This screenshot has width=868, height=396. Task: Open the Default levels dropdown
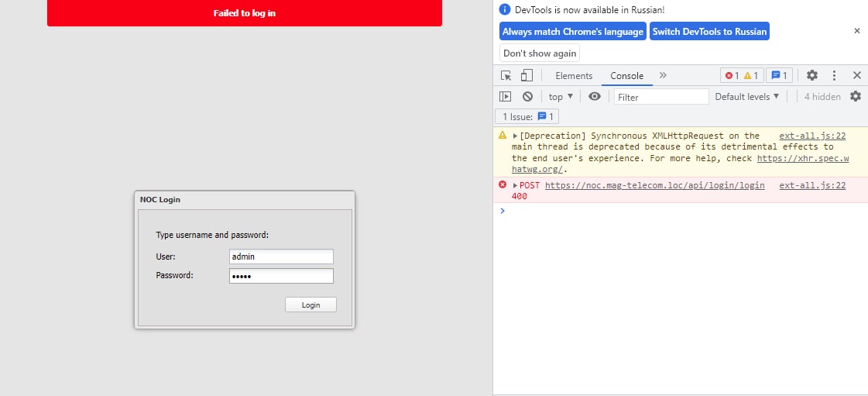pos(746,96)
